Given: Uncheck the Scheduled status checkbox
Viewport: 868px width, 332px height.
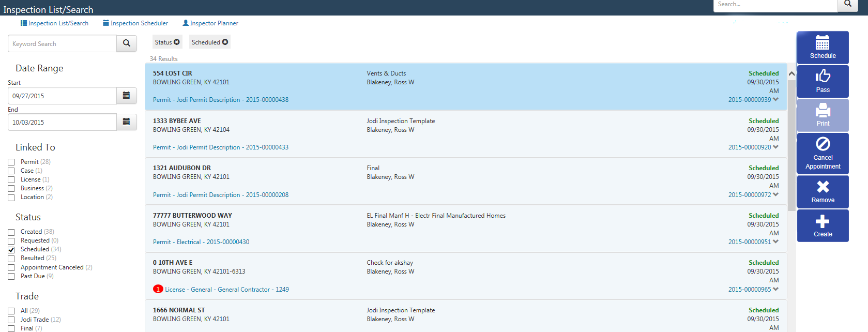Looking at the screenshot, I should pyautogui.click(x=11, y=250).
